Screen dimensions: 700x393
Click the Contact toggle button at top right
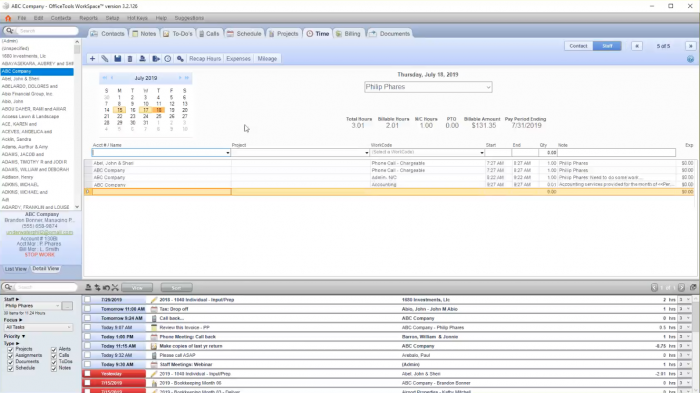click(579, 46)
